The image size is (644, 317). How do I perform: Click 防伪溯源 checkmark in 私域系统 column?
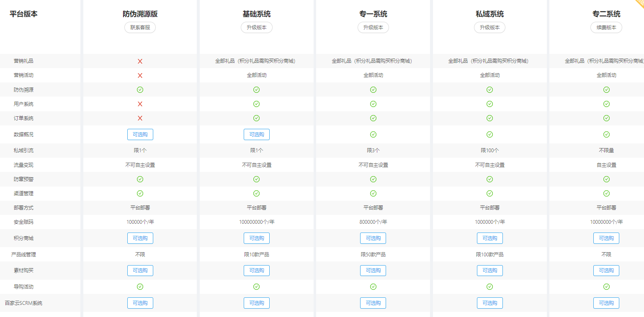point(489,89)
